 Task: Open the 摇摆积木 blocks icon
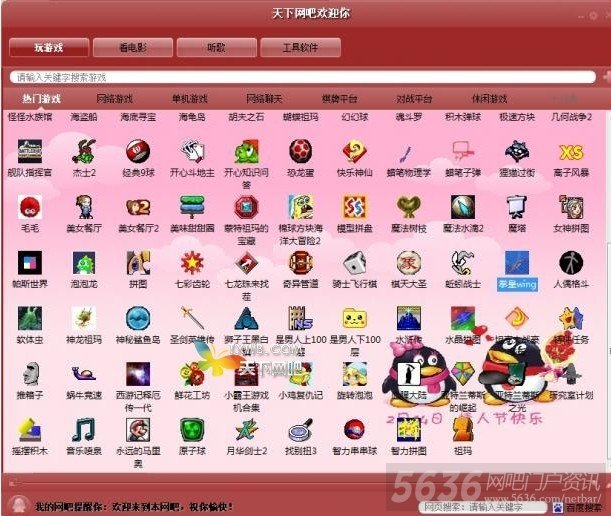[x=30, y=430]
